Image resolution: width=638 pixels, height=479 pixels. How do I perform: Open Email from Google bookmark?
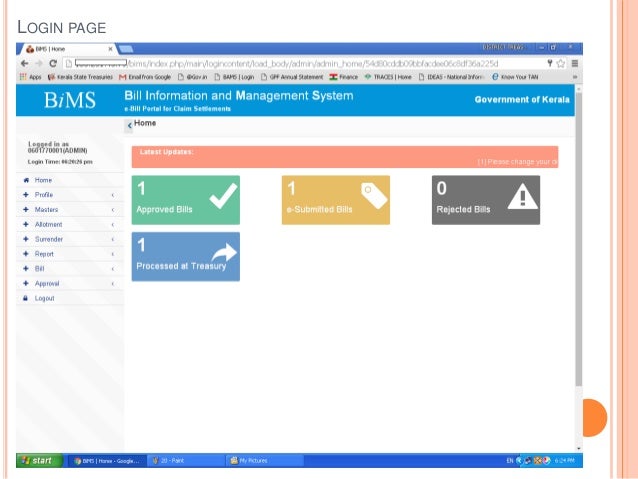145,77
